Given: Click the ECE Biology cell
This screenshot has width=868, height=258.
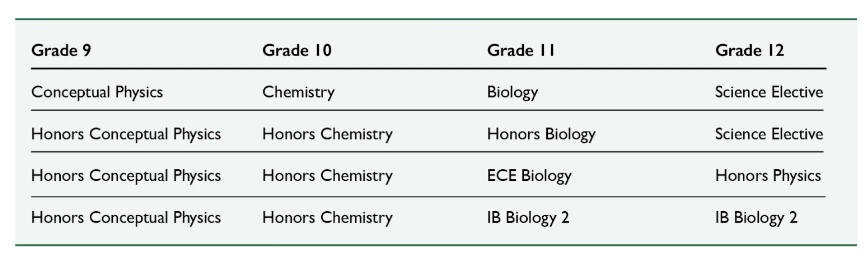Looking at the screenshot, I should [529, 176].
